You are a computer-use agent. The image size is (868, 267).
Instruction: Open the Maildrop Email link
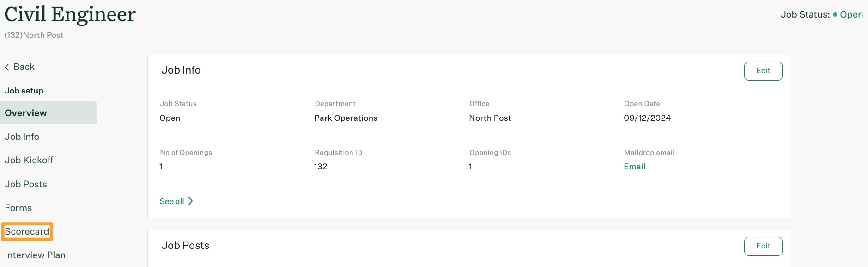(634, 167)
